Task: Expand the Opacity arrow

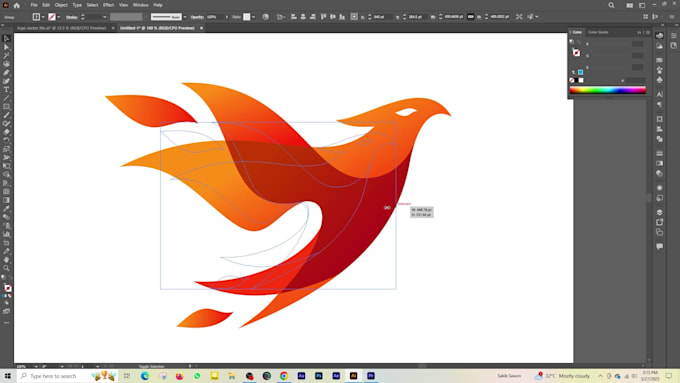Action: coord(227,17)
